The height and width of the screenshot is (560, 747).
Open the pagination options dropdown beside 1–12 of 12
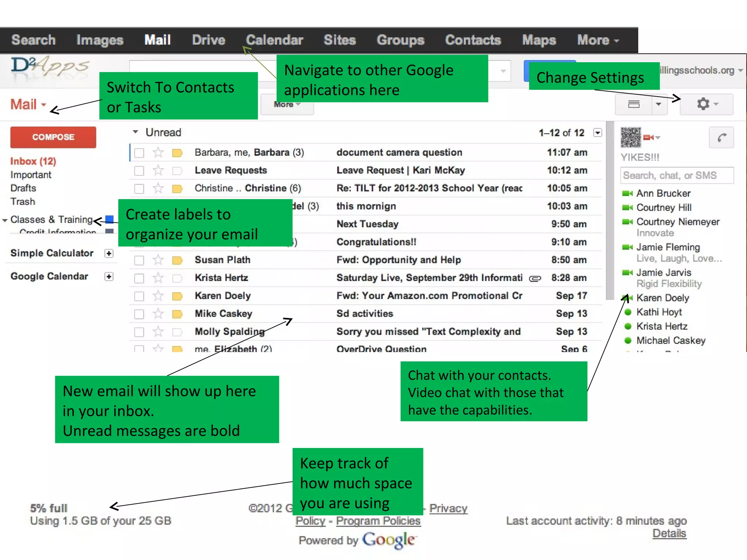[x=597, y=133]
